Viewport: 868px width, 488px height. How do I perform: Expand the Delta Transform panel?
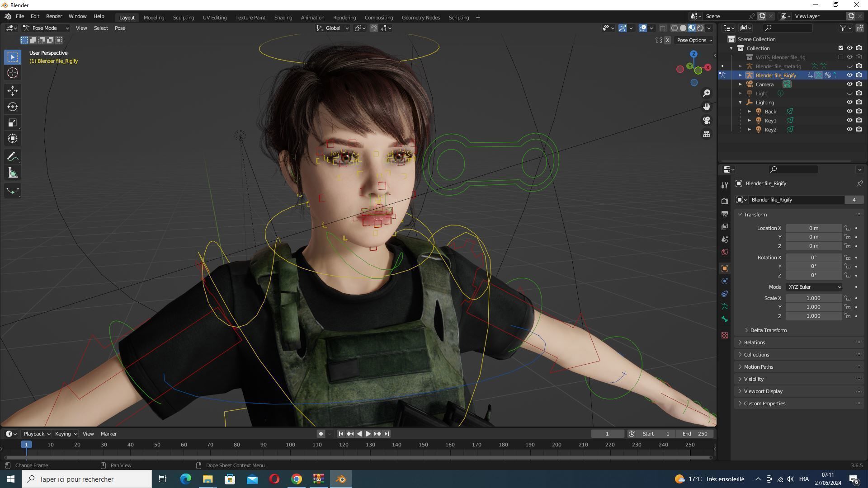pyautogui.click(x=768, y=330)
